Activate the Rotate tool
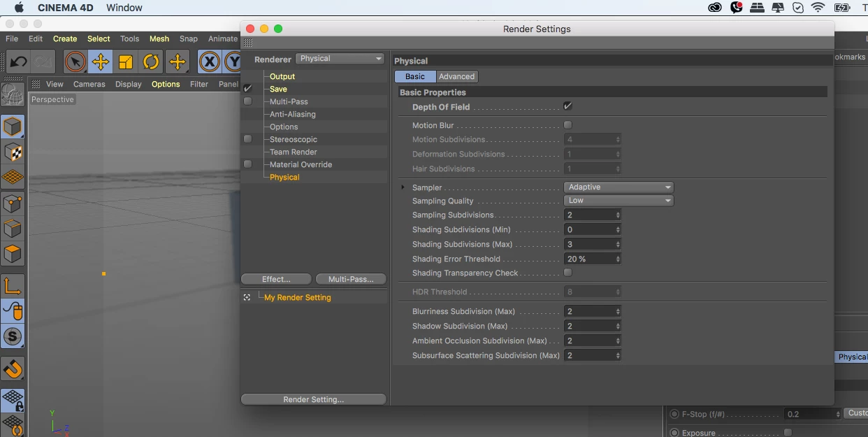This screenshot has height=437, width=868. tap(151, 62)
